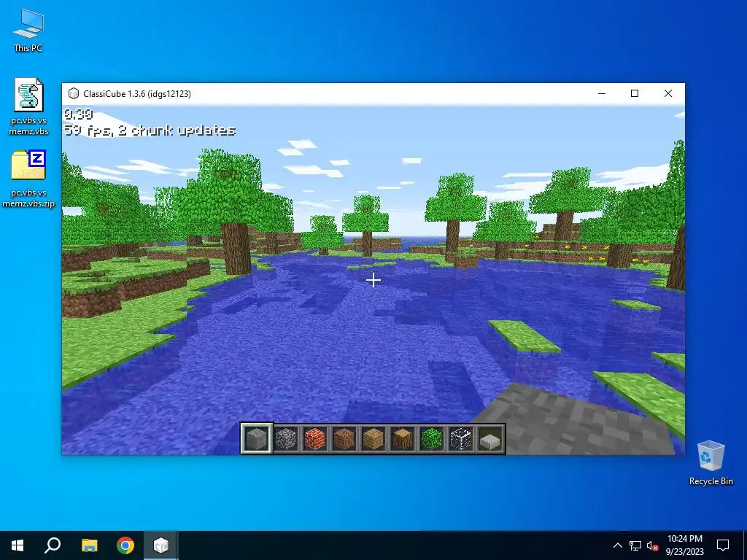This screenshot has width=747, height=560.
Task: Select the stone slab in the hotbar
Action: point(490,438)
